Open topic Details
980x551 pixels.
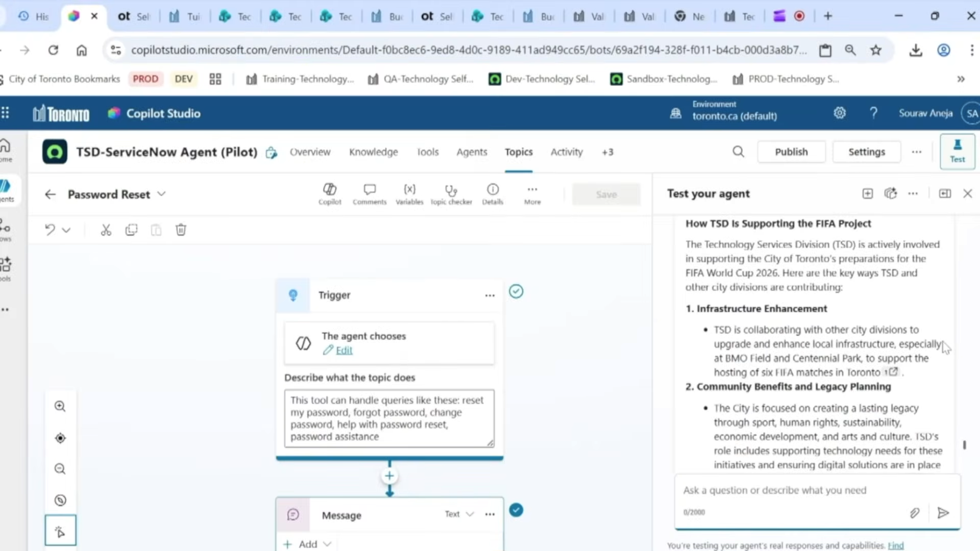pyautogui.click(x=493, y=194)
